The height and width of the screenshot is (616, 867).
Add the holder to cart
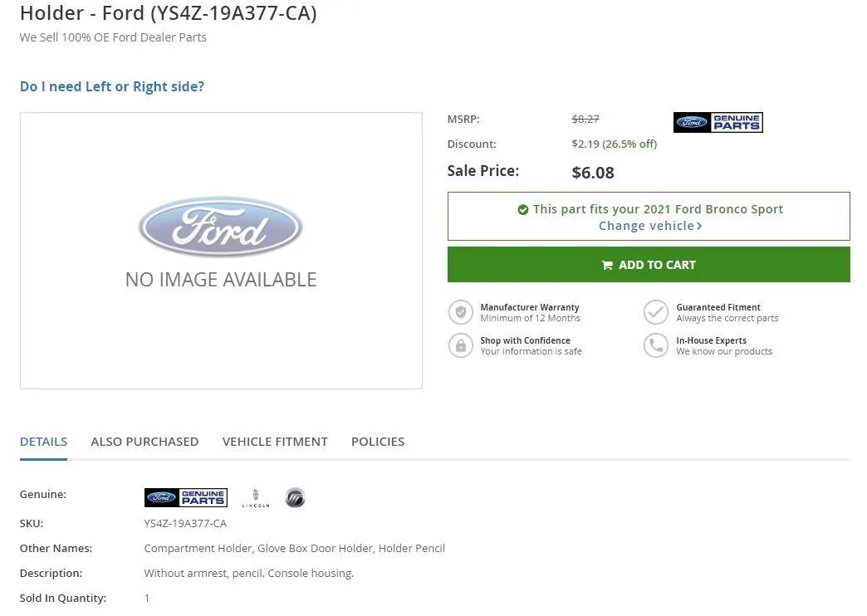click(649, 265)
